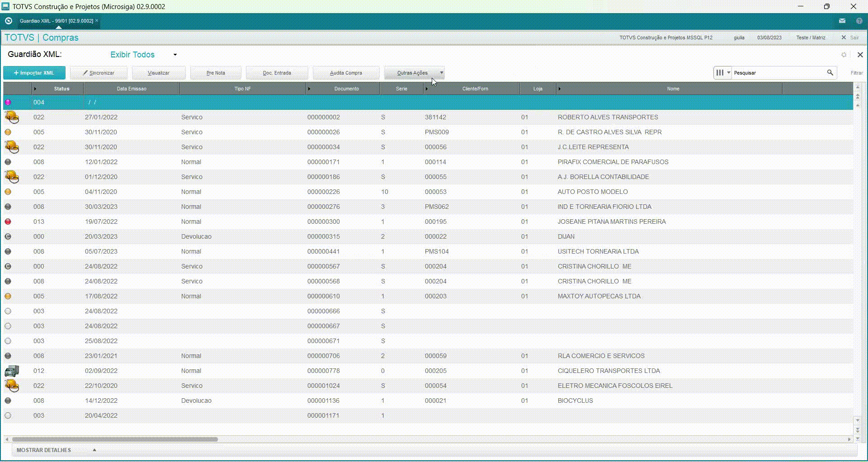Image resolution: width=868 pixels, height=462 pixels.
Task: Sort by Status column header
Action: (57, 89)
